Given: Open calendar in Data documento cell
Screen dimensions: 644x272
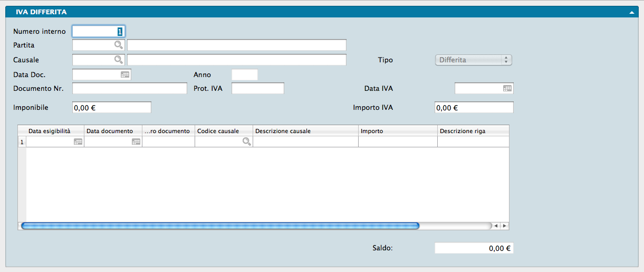Looking at the screenshot, I should point(136,142).
